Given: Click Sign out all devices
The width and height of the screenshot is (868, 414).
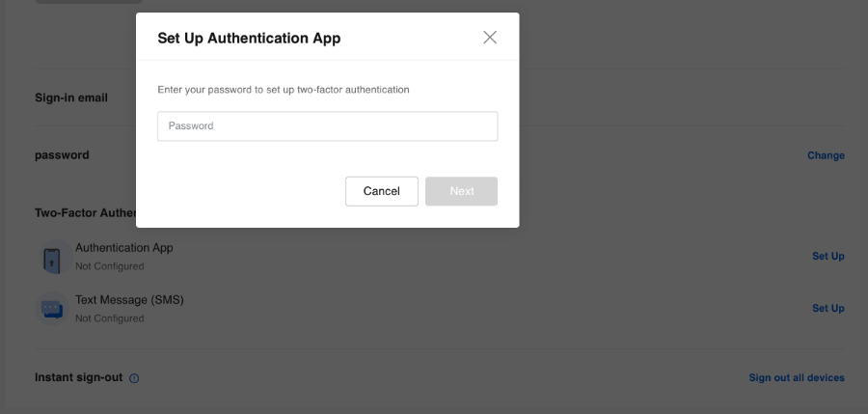Looking at the screenshot, I should coord(797,377).
